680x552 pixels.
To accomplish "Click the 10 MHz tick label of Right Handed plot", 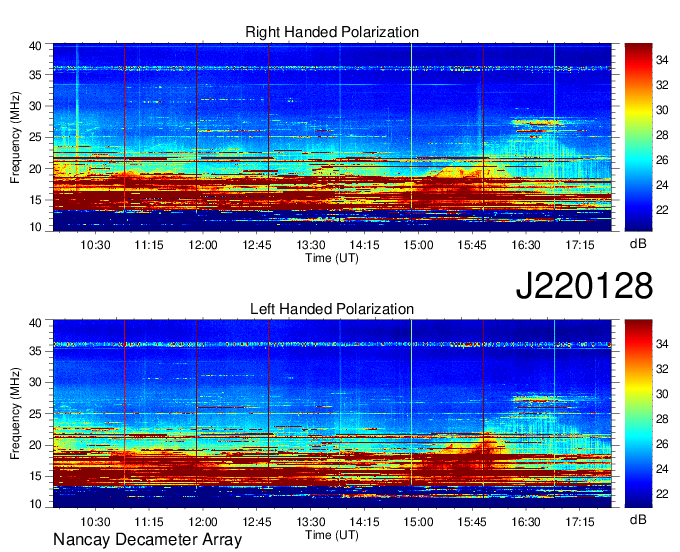I will (35, 227).
